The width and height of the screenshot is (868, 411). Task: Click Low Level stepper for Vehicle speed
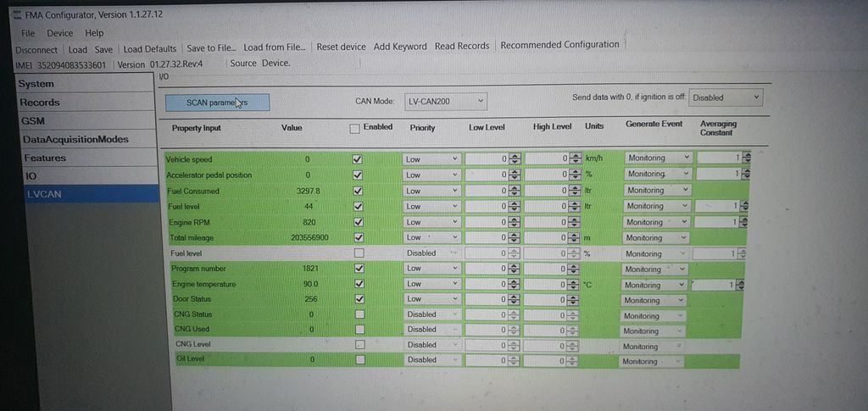tap(515, 159)
